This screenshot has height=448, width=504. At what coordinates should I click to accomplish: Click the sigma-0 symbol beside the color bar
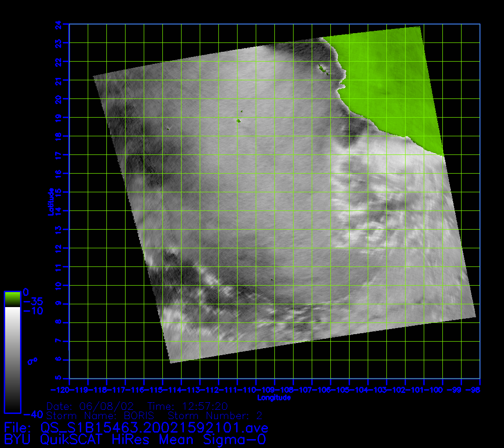[x=32, y=361]
